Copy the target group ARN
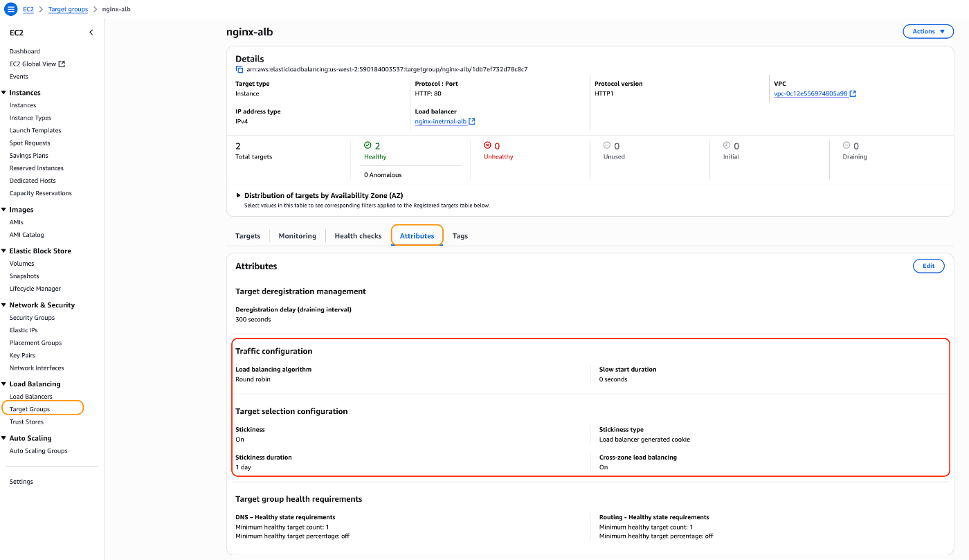 pos(239,69)
